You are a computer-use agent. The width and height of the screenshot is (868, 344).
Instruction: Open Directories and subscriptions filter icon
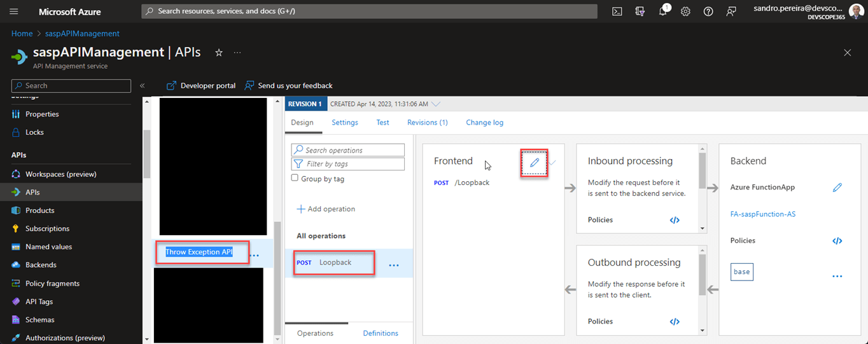640,11
